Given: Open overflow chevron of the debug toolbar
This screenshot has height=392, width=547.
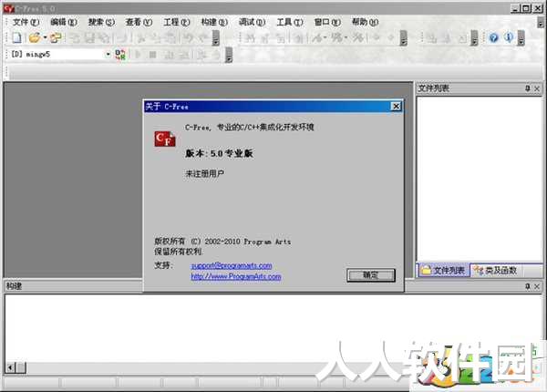Looking at the screenshot, I should pyautogui.click(x=403, y=37).
